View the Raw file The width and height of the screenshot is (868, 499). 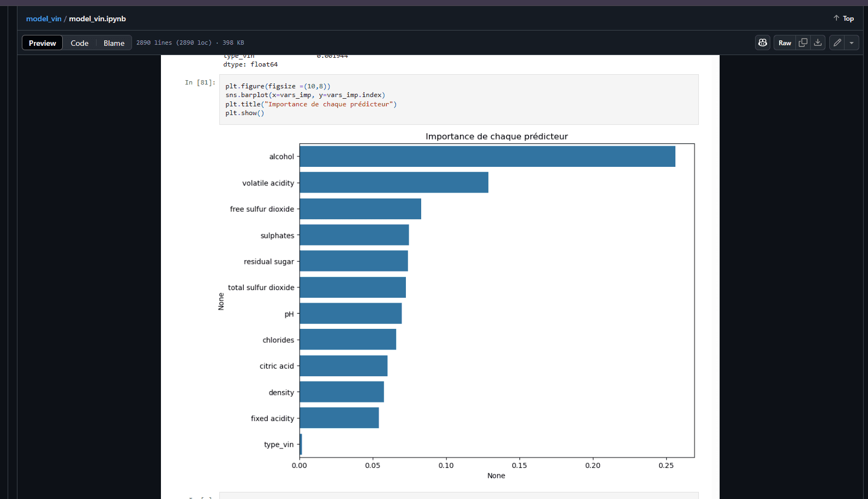coord(785,43)
